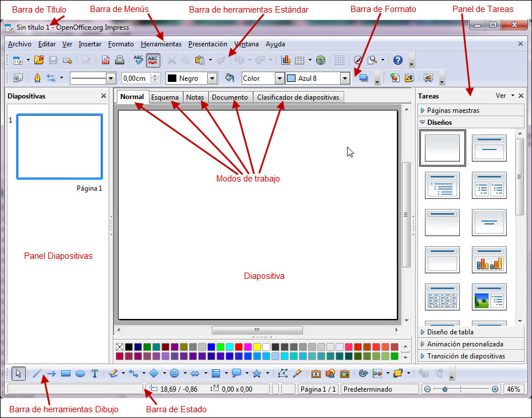This screenshot has width=532, height=418.
Task: Run Spelling and Grammar check icon
Action: (139, 60)
